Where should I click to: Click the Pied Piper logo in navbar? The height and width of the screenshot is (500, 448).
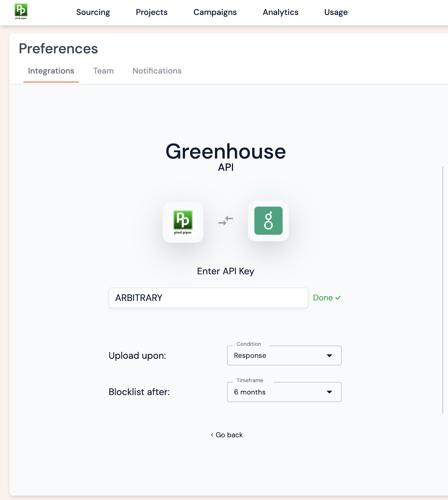pos(21,12)
